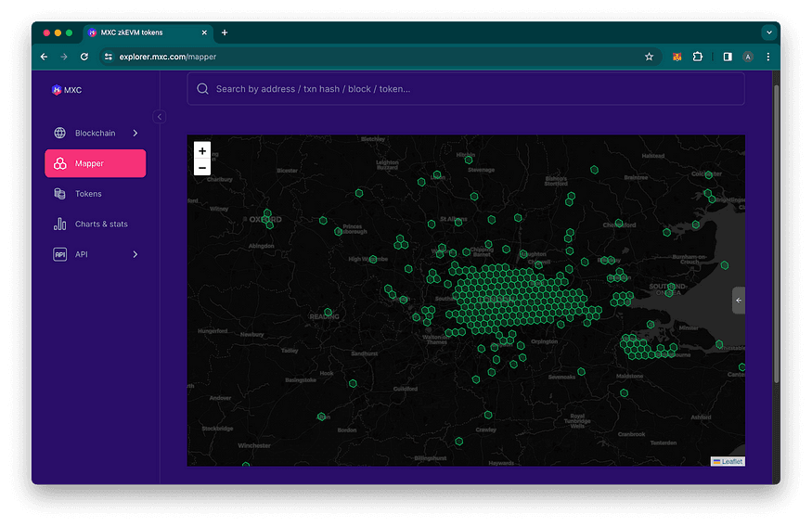Open the MXC logo home link

(x=67, y=90)
